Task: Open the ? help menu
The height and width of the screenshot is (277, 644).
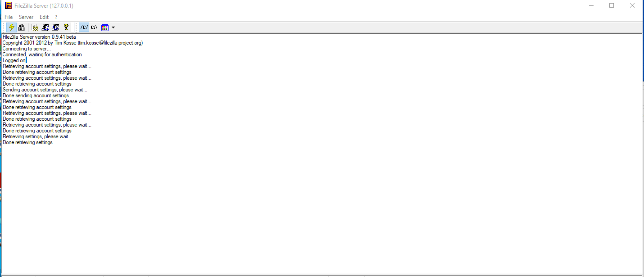Action: 56,17
